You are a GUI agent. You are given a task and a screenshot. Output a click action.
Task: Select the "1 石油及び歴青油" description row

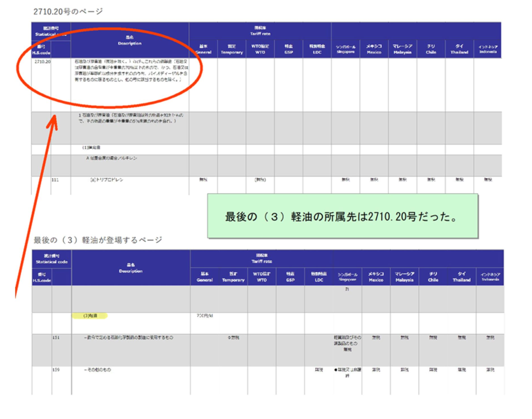127,118
